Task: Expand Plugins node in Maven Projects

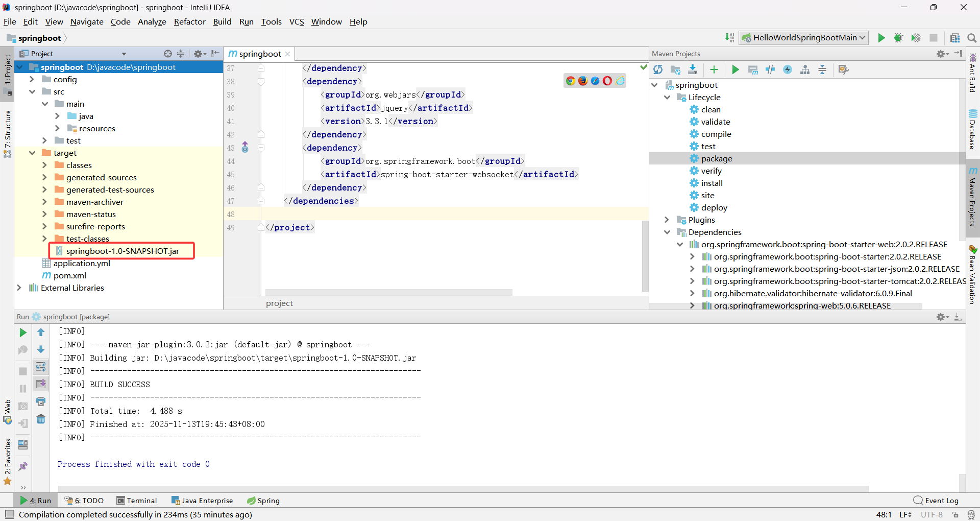Action: pos(667,220)
